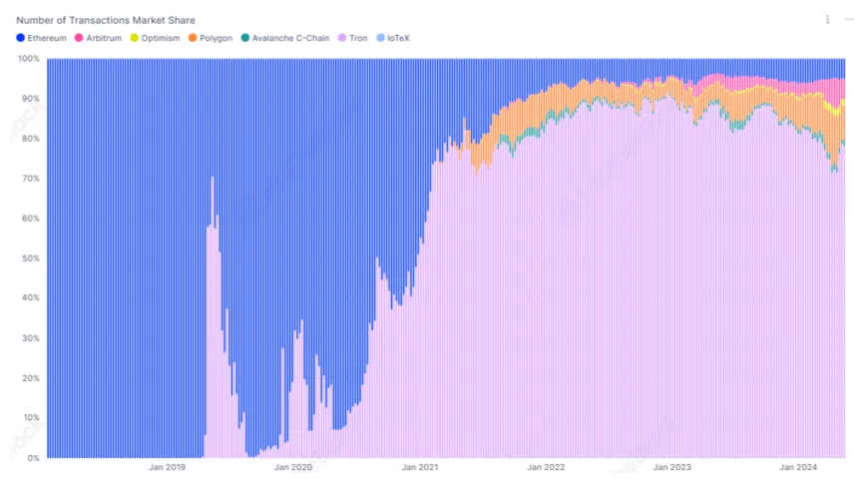Click the Jan 2022 x-axis tick label
The image size is (868, 483).
pyautogui.click(x=546, y=467)
